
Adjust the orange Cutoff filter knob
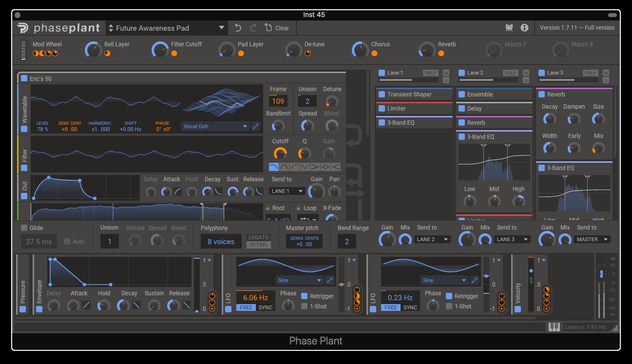(x=280, y=153)
